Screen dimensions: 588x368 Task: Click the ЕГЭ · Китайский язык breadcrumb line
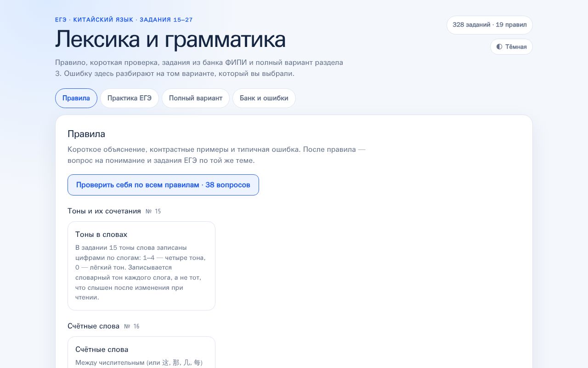pos(124,20)
